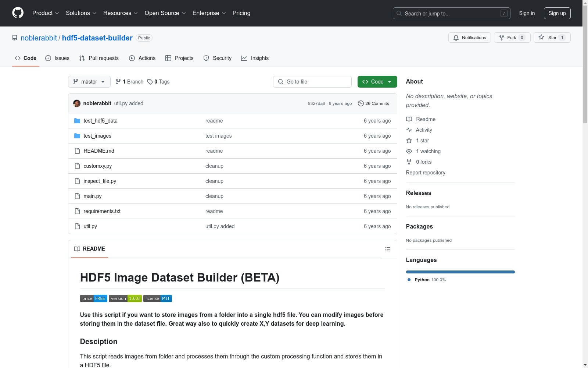Click the main.py file icon
The height and width of the screenshot is (368, 588).
coord(77,196)
